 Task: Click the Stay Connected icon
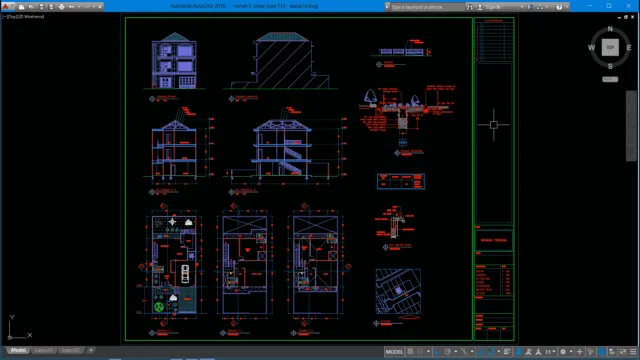[x=540, y=7]
